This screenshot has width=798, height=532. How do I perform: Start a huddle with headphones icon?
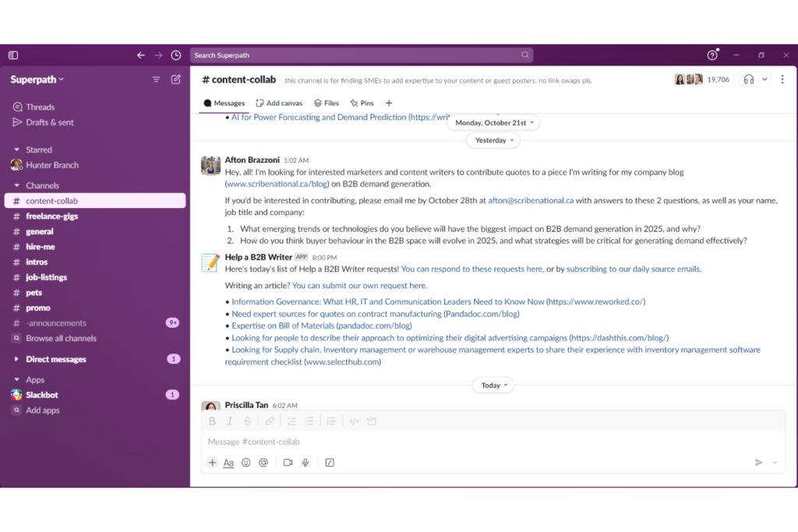[x=749, y=79]
